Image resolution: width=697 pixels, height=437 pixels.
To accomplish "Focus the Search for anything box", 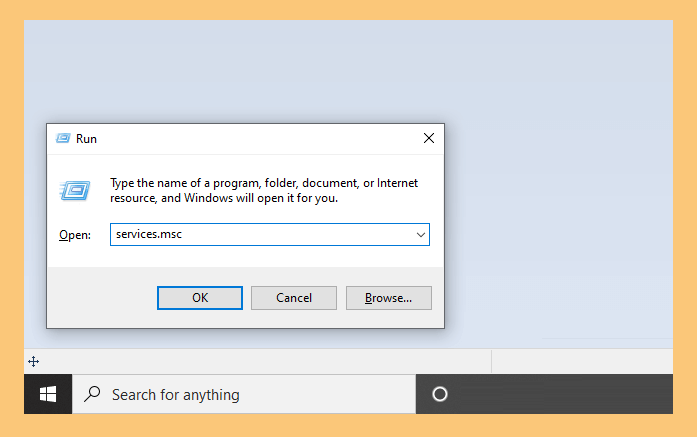I will 244,394.
